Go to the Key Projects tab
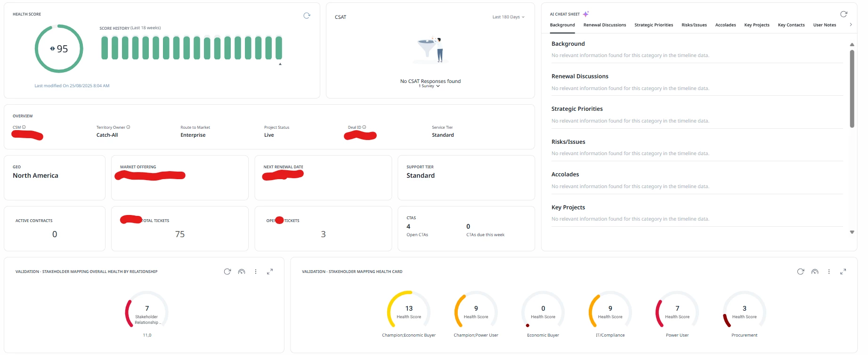The width and height of the screenshot is (868, 355). coord(757,25)
